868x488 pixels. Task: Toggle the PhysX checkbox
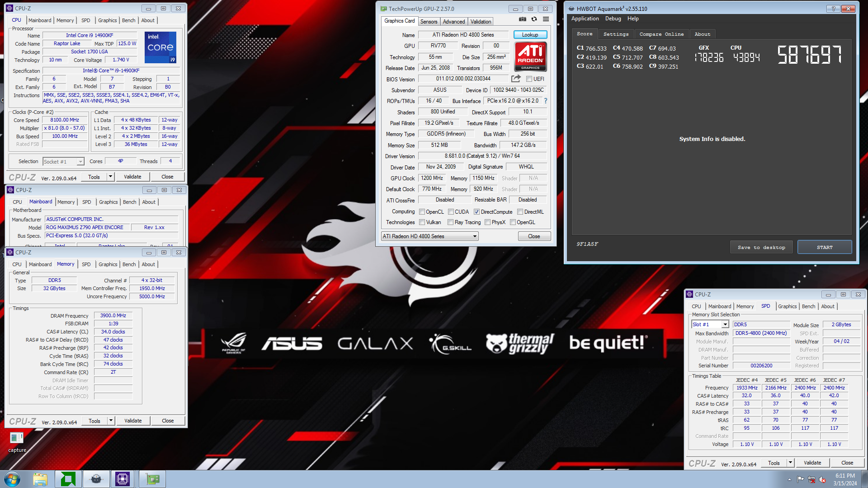(487, 222)
